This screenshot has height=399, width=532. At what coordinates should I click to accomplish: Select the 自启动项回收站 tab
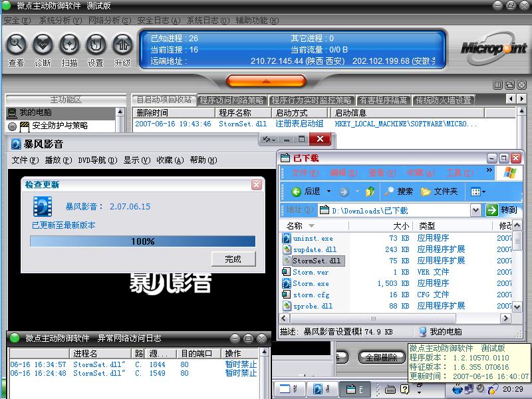164,100
